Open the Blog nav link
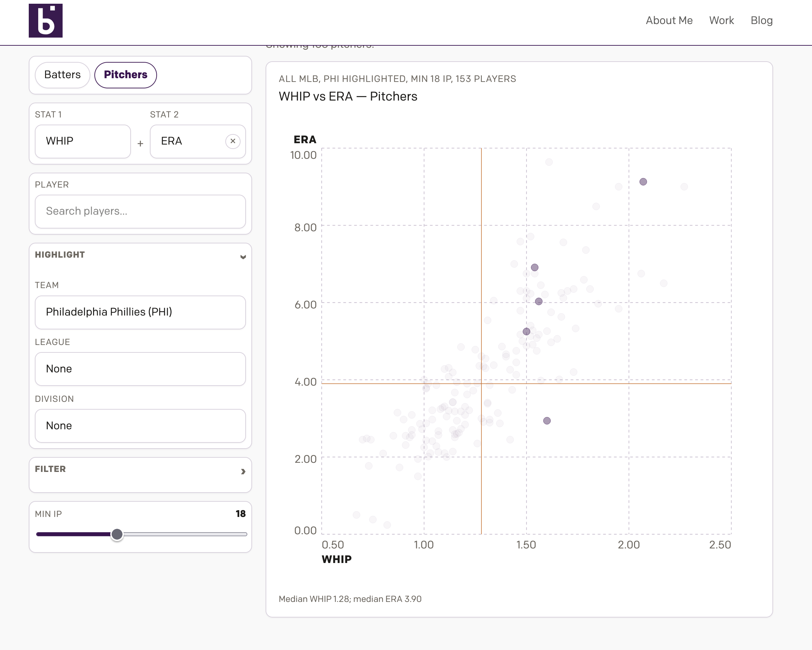This screenshot has height=650, width=812. pos(761,20)
